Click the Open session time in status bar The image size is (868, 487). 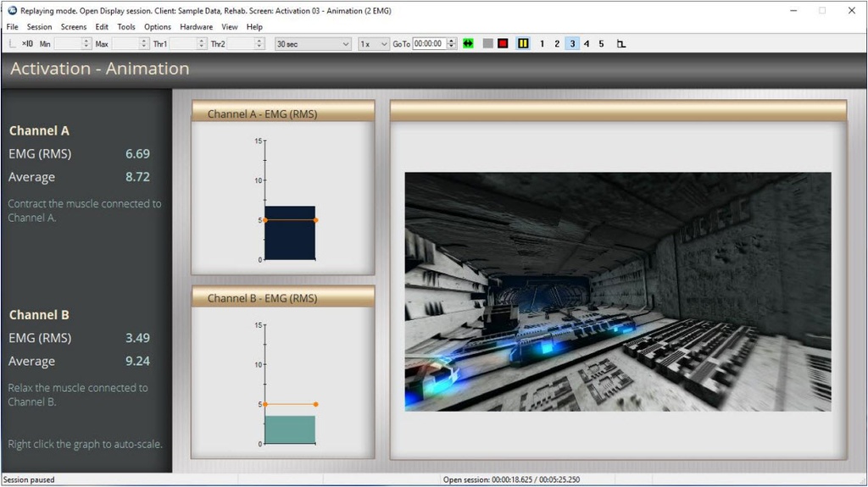(x=511, y=480)
